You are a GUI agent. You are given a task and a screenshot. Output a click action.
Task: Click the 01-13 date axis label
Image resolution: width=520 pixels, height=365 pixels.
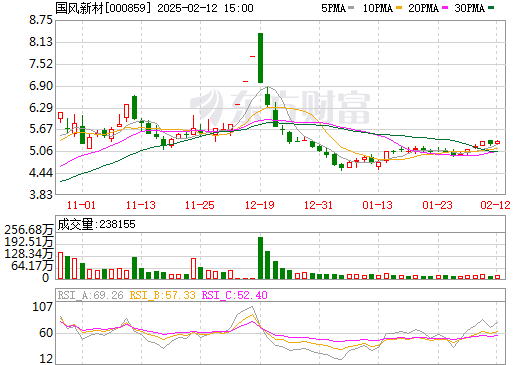(378, 205)
